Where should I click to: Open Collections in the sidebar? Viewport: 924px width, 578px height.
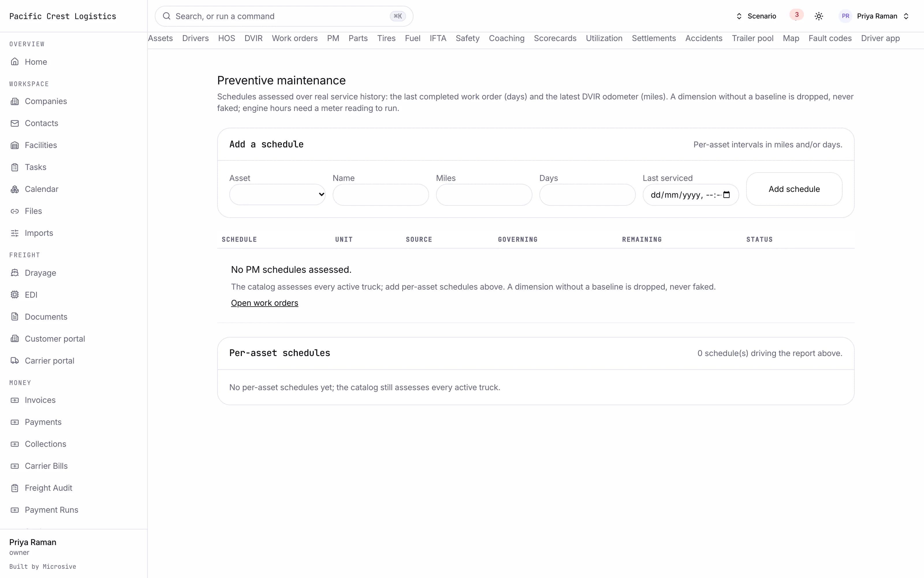(x=45, y=444)
